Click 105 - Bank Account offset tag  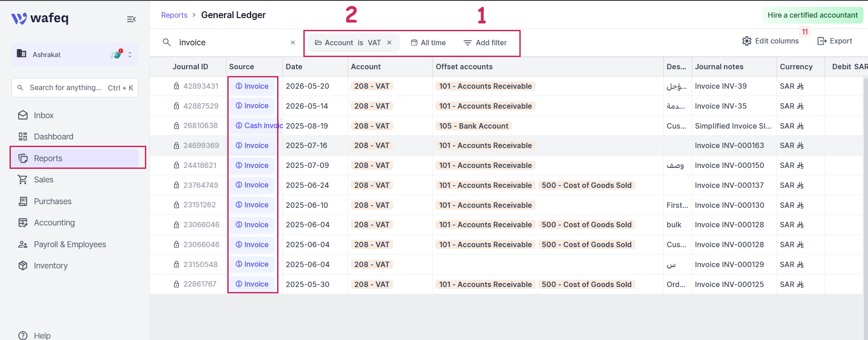click(474, 126)
